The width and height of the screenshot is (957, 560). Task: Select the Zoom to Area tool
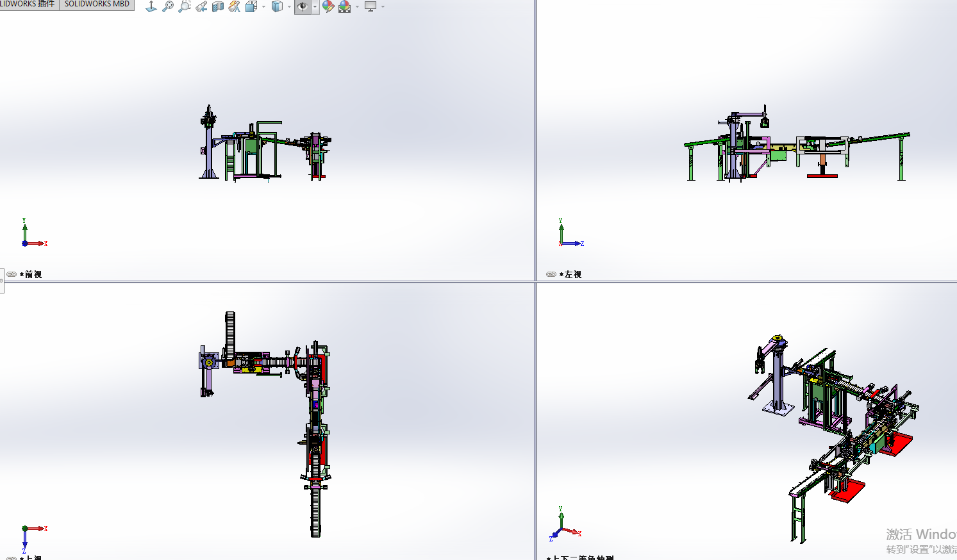[185, 6]
